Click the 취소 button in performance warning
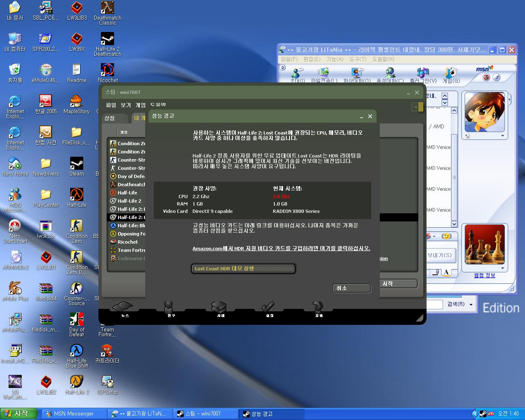The height and width of the screenshot is (420, 525). coord(351,288)
